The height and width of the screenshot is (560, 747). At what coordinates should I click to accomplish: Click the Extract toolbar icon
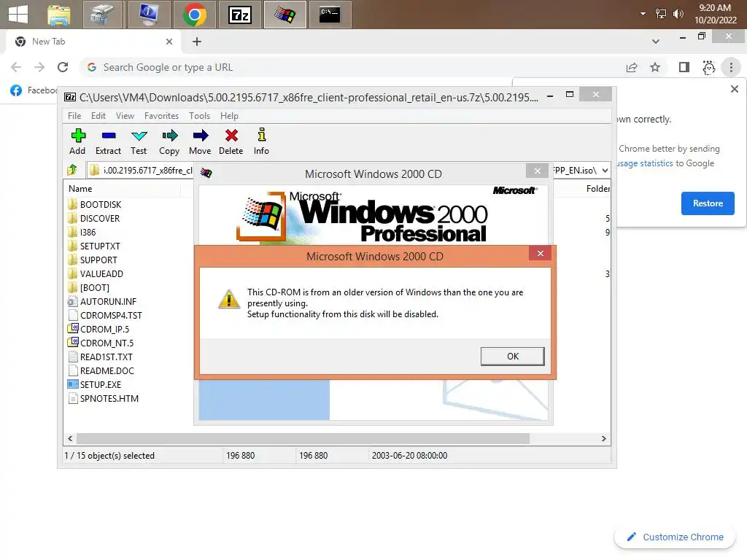click(109, 136)
